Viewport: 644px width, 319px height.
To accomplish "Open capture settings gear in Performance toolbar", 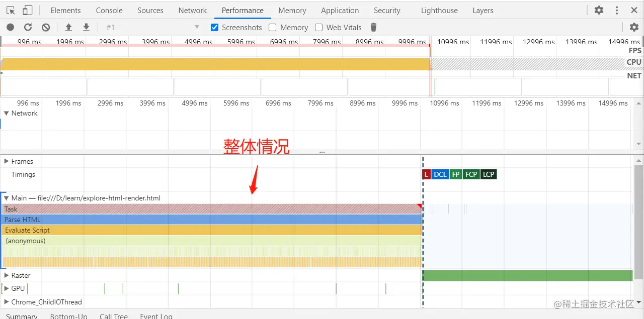I will 634,27.
